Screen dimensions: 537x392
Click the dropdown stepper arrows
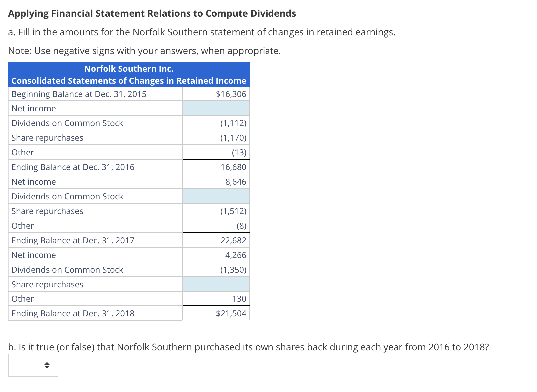pos(46,365)
